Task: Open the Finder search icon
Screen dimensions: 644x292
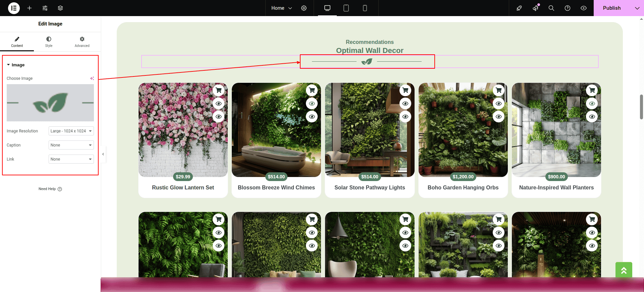Action: click(x=551, y=8)
